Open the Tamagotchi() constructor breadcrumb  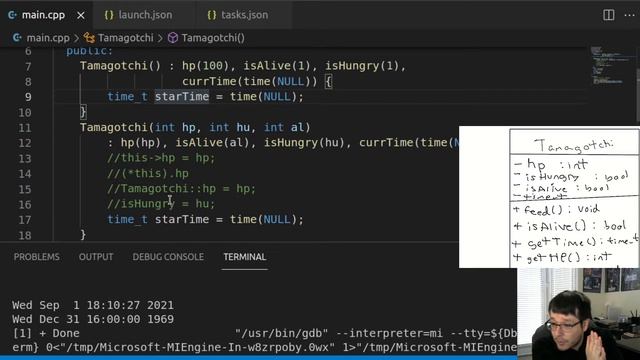tap(213, 38)
